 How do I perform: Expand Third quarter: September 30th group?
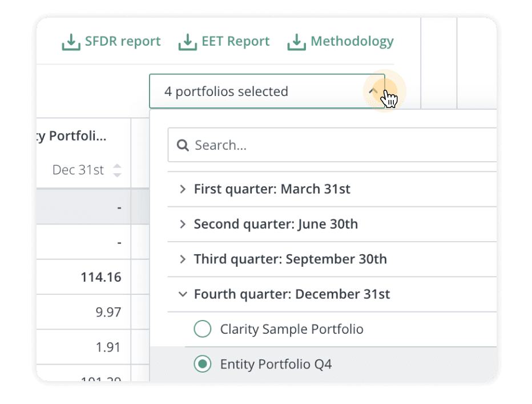[183, 259]
